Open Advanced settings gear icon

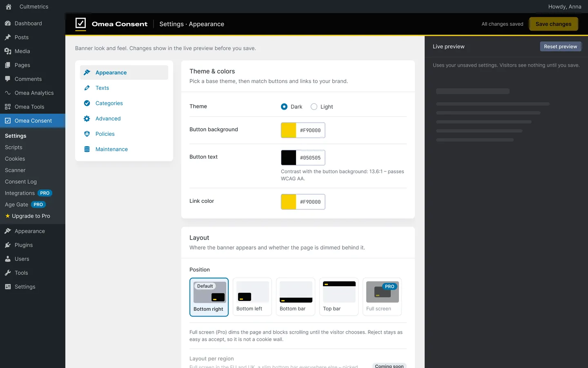coord(87,119)
